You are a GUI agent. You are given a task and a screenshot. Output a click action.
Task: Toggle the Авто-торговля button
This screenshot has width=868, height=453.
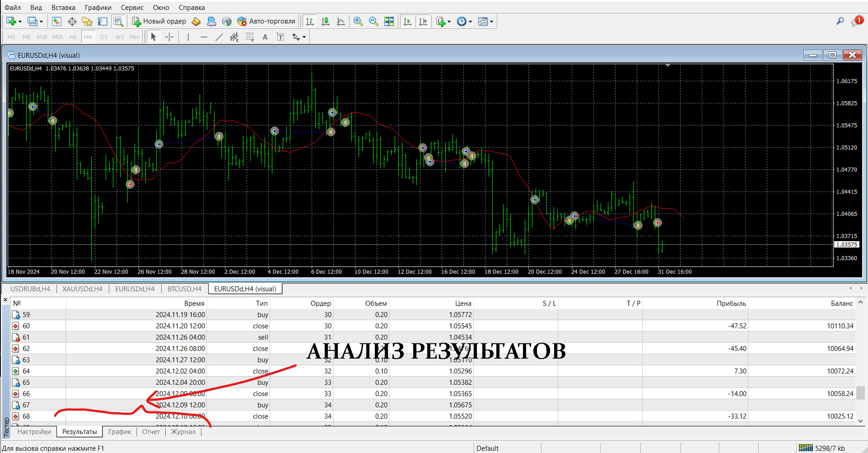coord(266,21)
